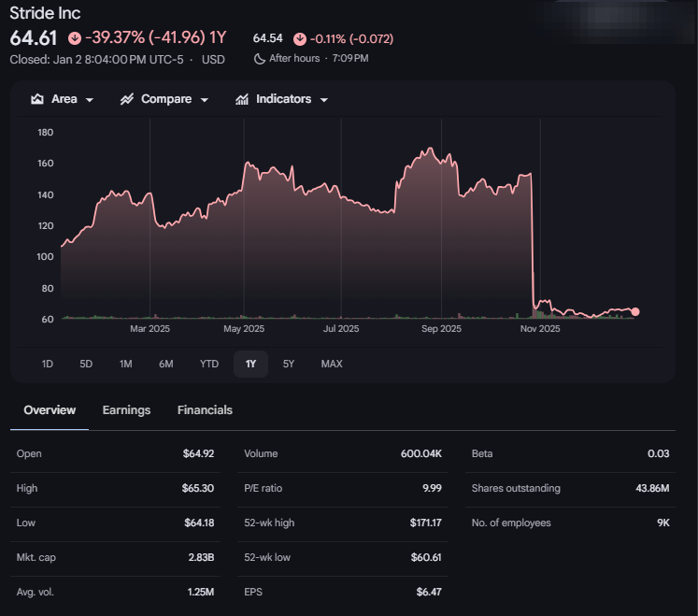Click the Shares outstanding value 43.86M
The width and height of the screenshot is (698, 616).
[x=652, y=488]
